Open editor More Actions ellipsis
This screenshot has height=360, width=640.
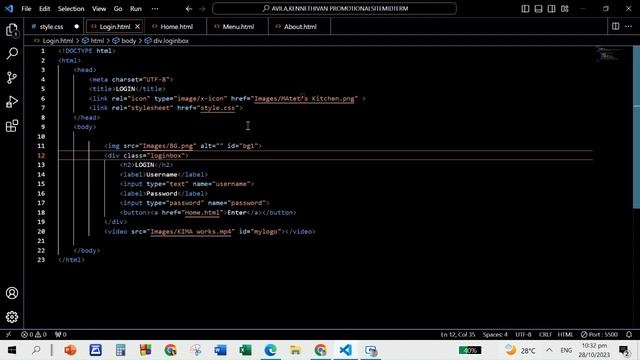point(629,26)
